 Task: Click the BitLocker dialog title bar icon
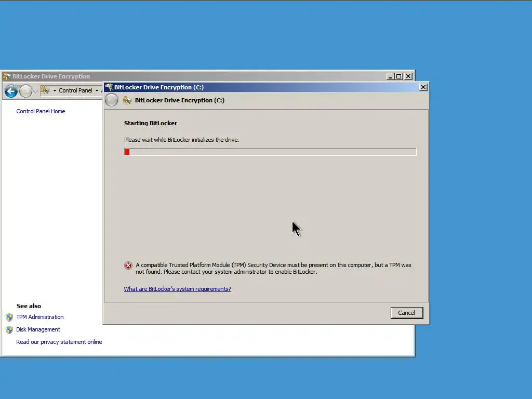coord(109,87)
